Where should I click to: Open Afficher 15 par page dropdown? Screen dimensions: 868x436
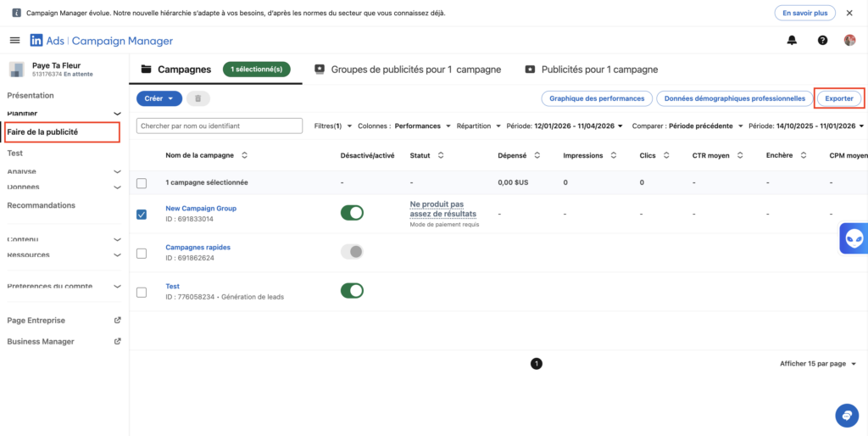(x=818, y=364)
